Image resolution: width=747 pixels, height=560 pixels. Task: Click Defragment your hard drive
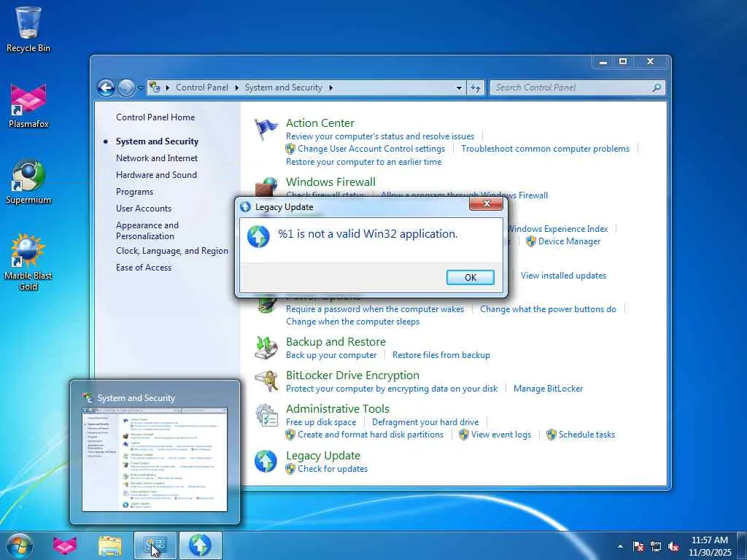[425, 422]
